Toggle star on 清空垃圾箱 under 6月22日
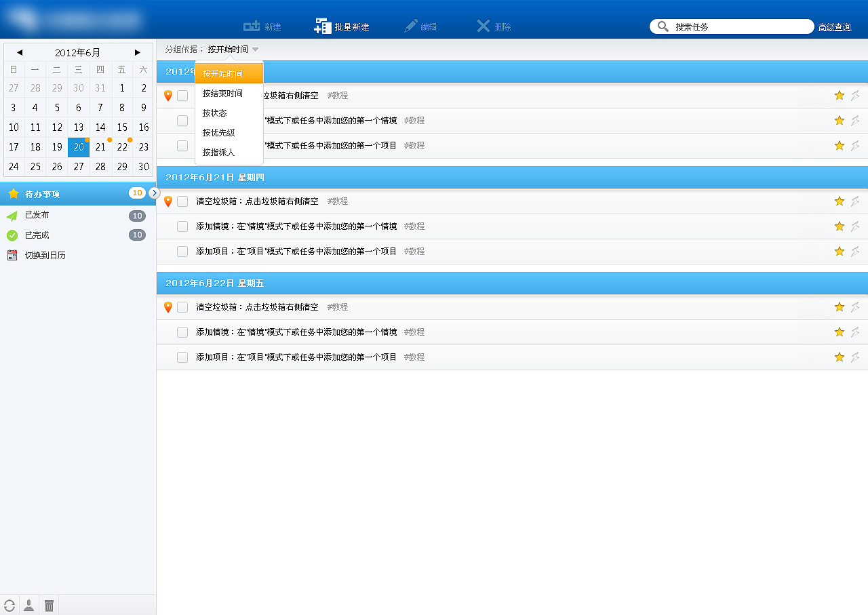868x615 pixels. 840,307
